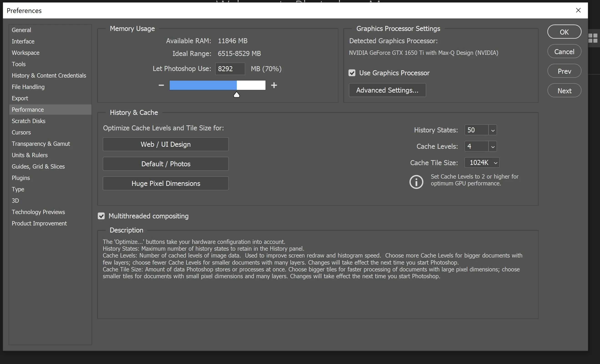
Task: Uncheck Multithreaded compositing
Action: coord(101,216)
